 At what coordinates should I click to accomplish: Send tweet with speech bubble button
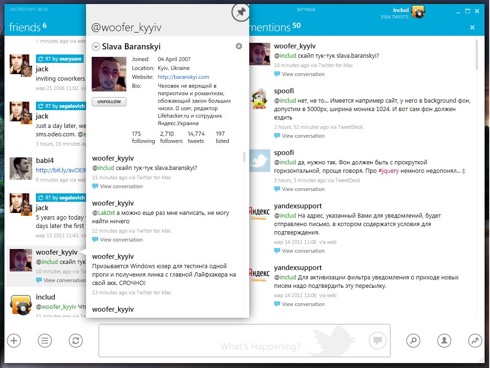[378, 341]
